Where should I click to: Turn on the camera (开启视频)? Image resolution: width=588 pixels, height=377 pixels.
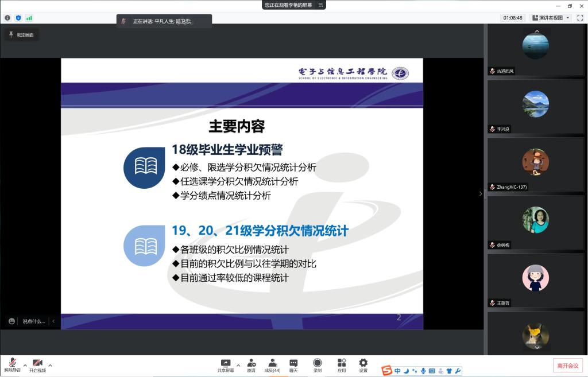coord(37,365)
